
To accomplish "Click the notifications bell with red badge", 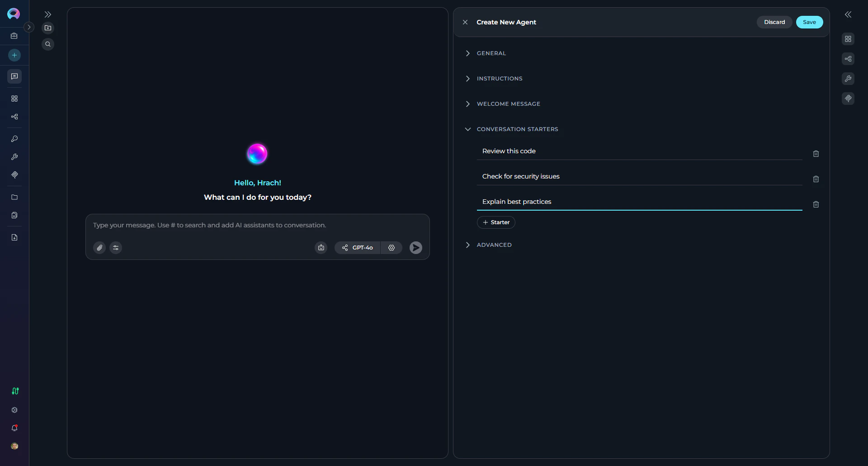I will click(x=14, y=428).
